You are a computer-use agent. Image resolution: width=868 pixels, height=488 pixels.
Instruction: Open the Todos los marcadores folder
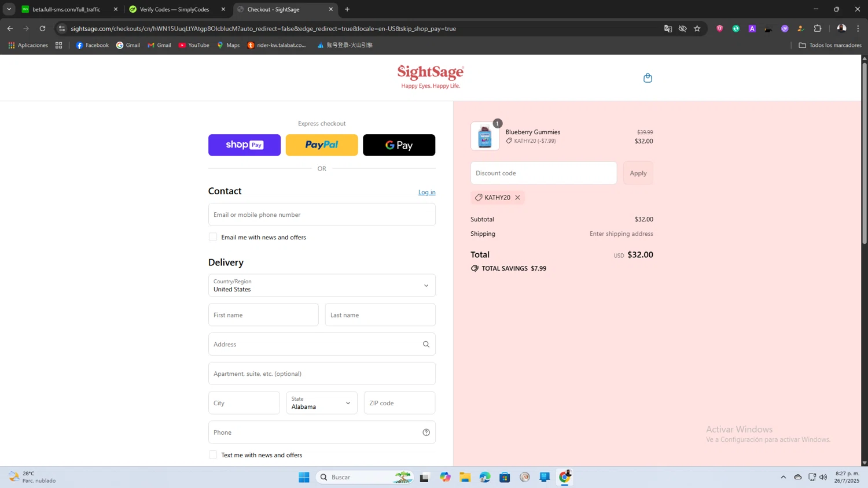[x=830, y=45]
